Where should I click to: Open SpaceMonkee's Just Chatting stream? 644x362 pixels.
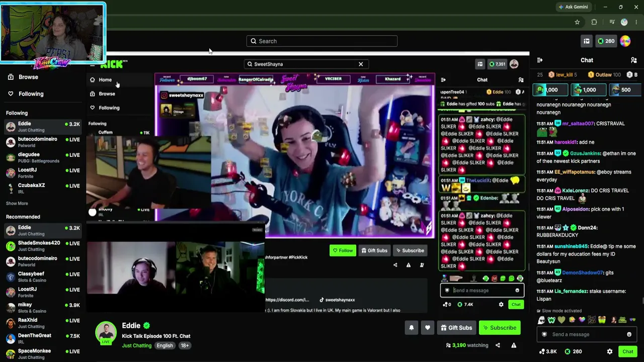[43, 354]
